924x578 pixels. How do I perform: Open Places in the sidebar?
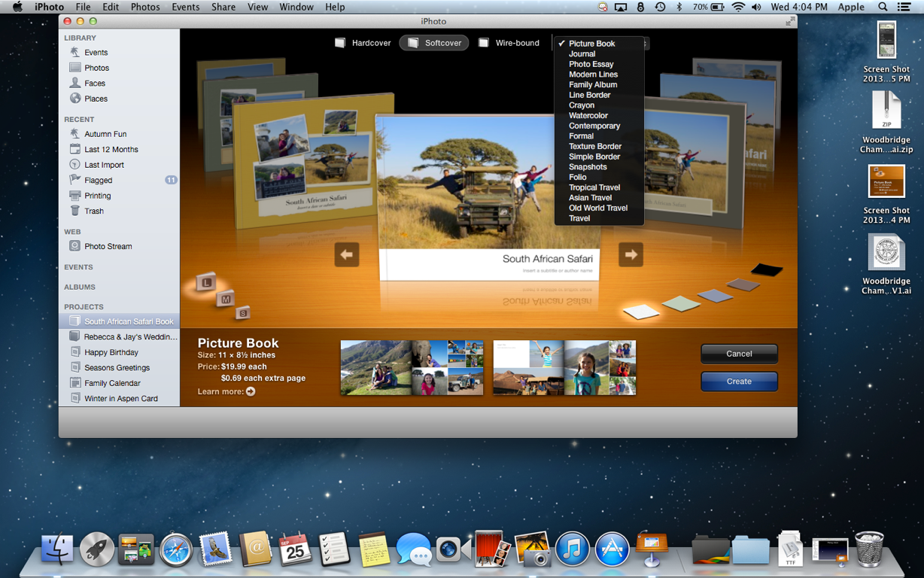(x=96, y=99)
